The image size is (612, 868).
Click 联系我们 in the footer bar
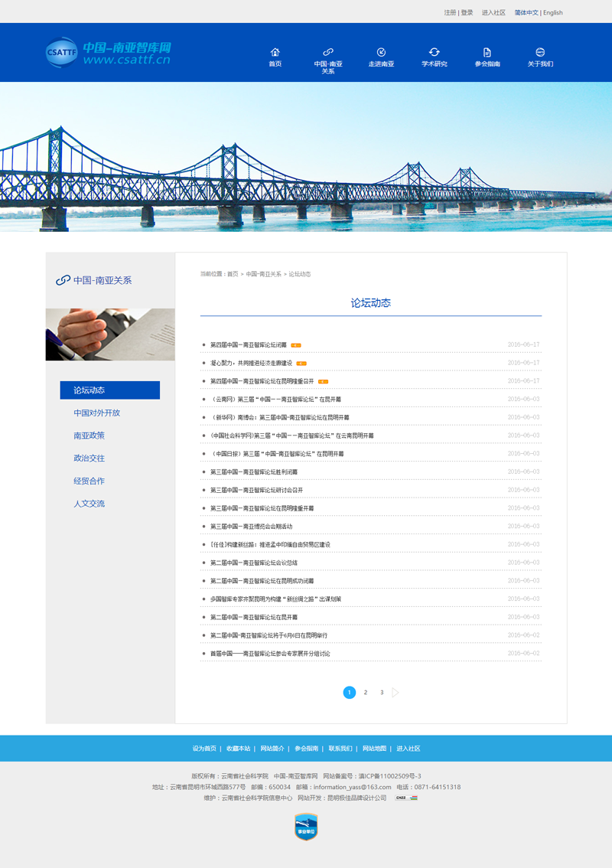click(340, 749)
